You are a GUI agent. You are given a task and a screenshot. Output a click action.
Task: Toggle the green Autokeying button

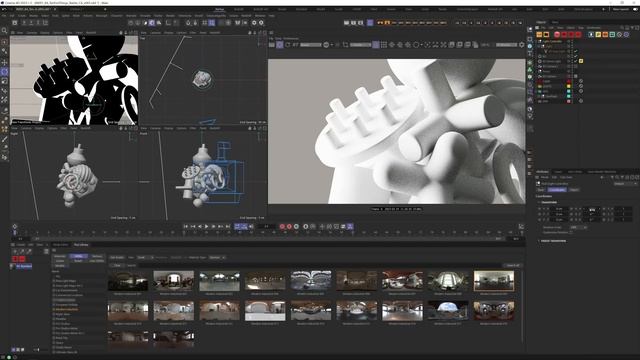click(296, 226)
